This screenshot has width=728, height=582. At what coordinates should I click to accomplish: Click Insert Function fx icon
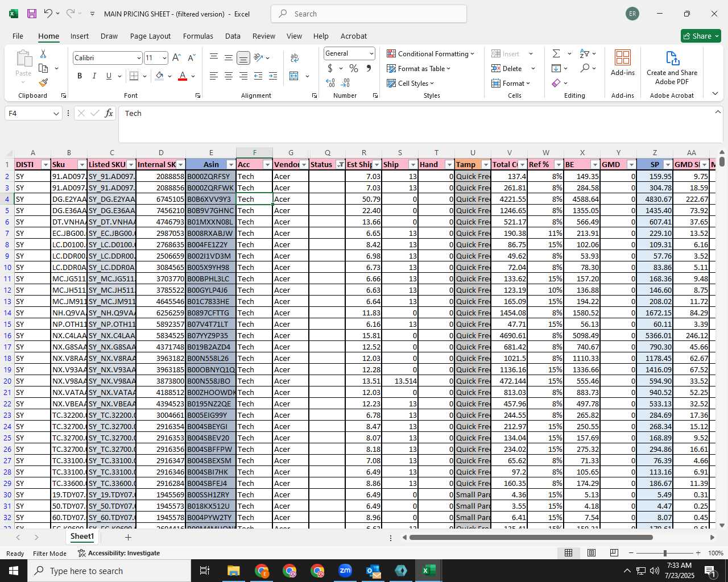coord(109,113)
